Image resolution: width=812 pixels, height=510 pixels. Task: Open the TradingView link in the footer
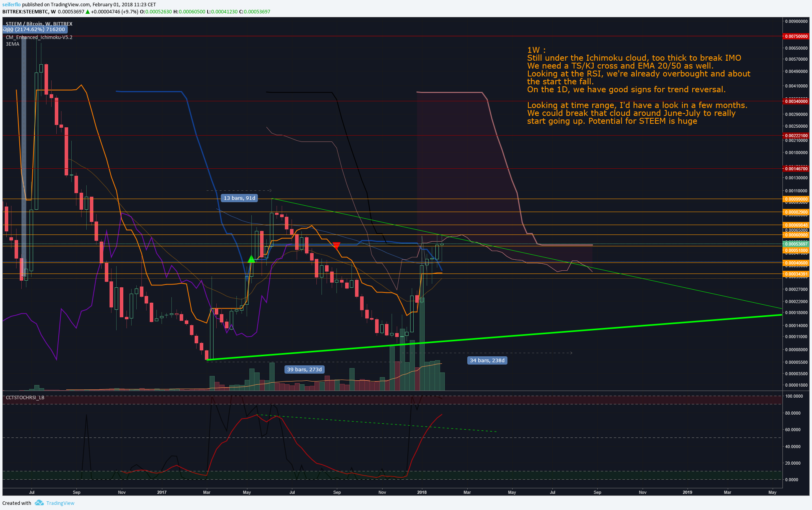[60, 503]
